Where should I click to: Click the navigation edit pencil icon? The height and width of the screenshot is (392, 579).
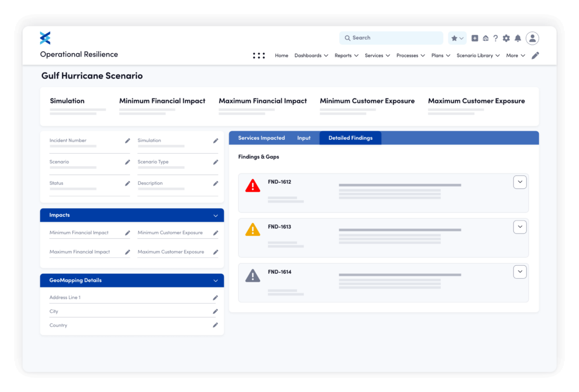coord(535,55)
